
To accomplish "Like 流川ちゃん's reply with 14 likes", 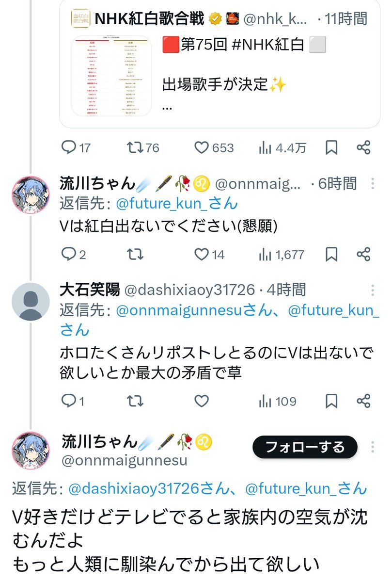I will (x=201, y=254).
